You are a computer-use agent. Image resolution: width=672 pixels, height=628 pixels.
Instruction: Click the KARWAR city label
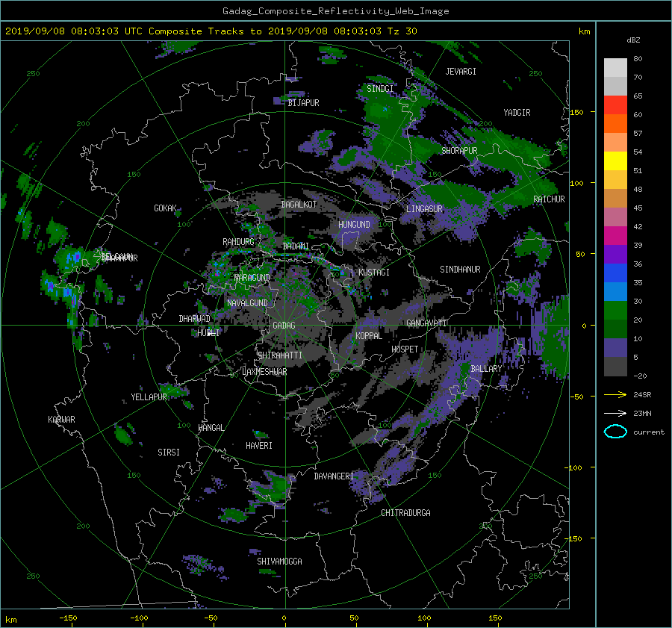coord(61,419)
